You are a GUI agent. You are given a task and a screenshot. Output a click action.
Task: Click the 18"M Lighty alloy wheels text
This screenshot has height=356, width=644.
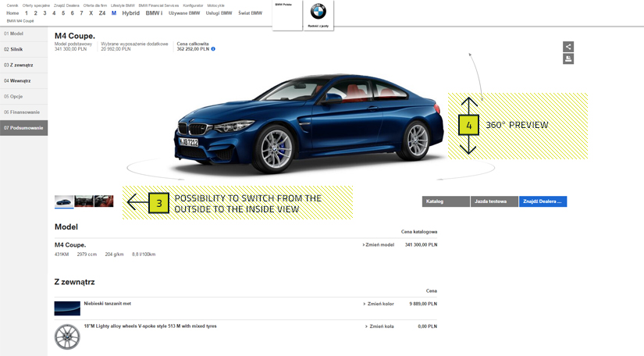(x=150, y=326)
